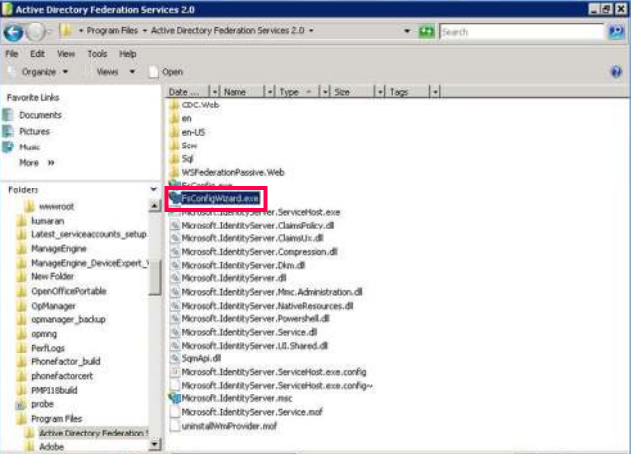Open the Edit menu

point(37,54)
